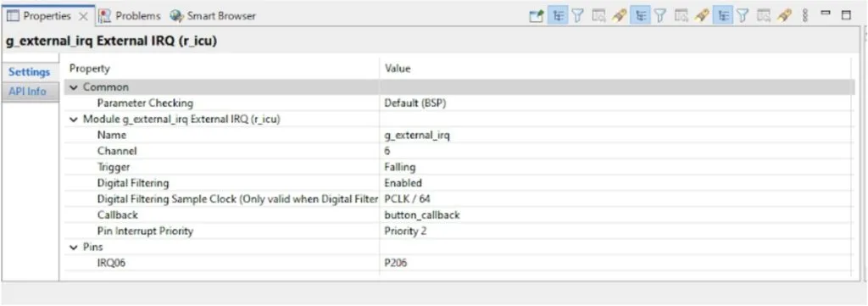Toggle the rightmost Show Categories tree icon
868x306 pixels.
coord(722,16)
